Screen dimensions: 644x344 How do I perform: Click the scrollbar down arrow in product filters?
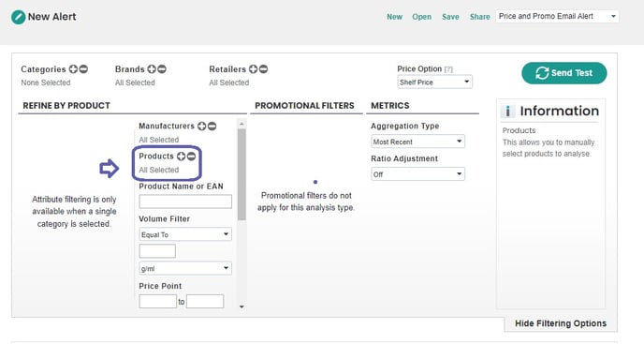pyautogui.click(x=241, y=307)
